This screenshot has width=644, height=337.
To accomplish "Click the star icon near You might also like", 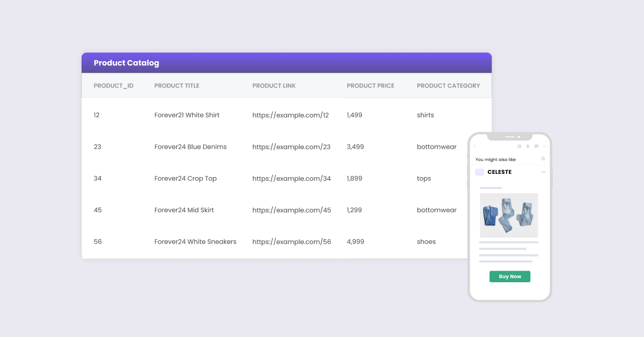I will 543,159.
